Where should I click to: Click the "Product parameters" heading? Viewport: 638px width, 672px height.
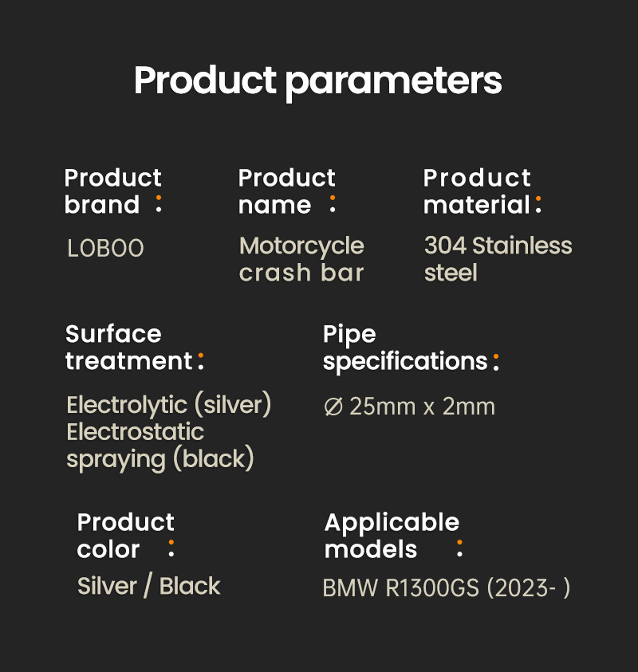pyautogui.click(x=318, y=81)
